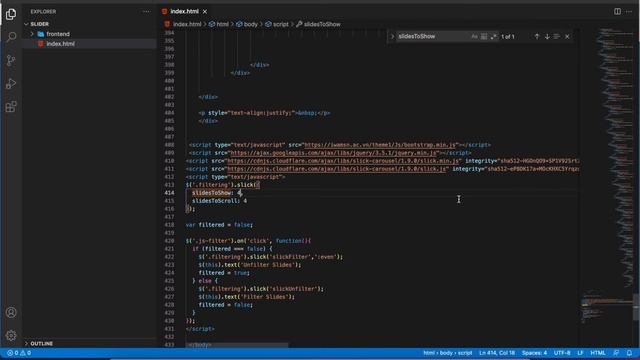This screenshot has width=640, height=360.
Task: Open the bootstrap.min.js script link
Action: pos(380,145)
